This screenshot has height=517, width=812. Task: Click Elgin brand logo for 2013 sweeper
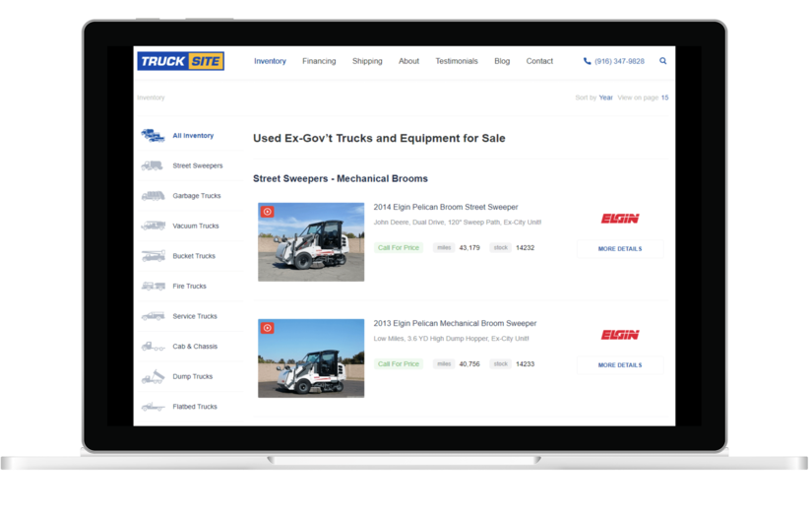click(x=620, y=335)
